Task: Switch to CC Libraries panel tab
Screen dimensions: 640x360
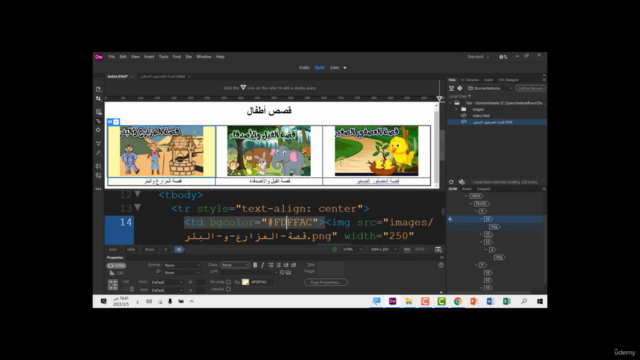Action: pos(469,80)
